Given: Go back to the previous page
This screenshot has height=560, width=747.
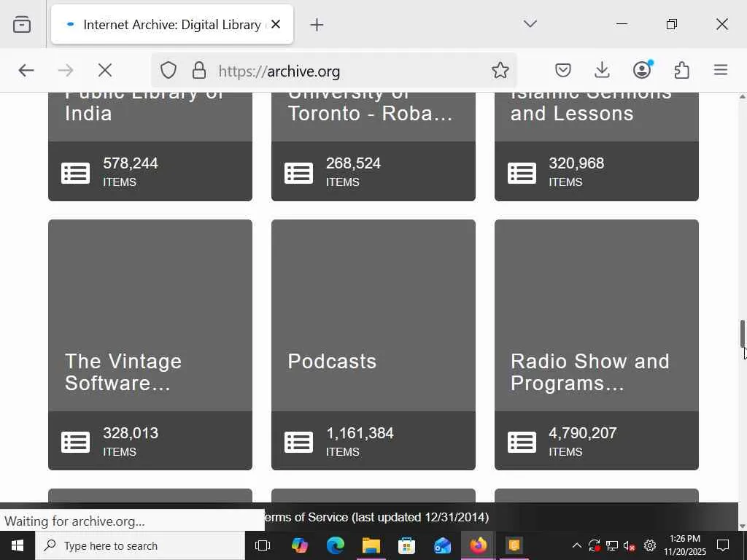Looking at the screenshot, I should (x=26, y=70).
